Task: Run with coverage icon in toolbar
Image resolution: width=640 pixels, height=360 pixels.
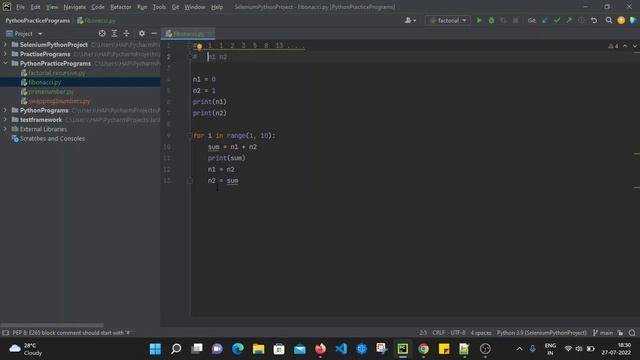Action: tap(503, 20)
